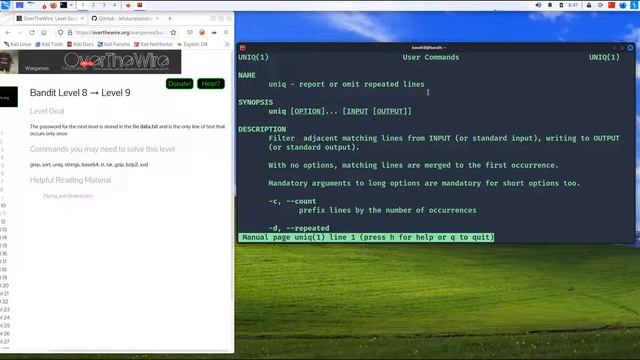Open the Kali Tools bookmark

click(x=49, y=44)
